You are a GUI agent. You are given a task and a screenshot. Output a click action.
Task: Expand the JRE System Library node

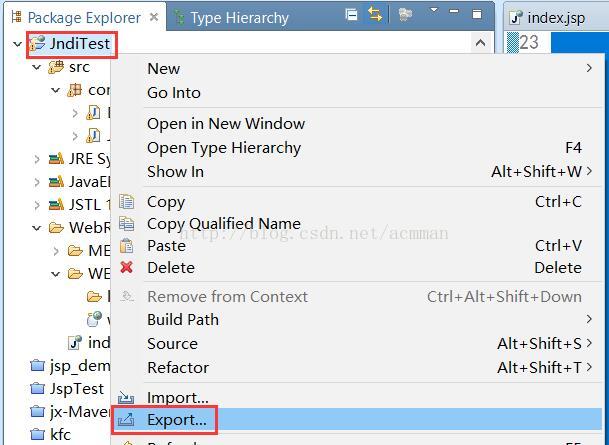[x=37, y=159]
